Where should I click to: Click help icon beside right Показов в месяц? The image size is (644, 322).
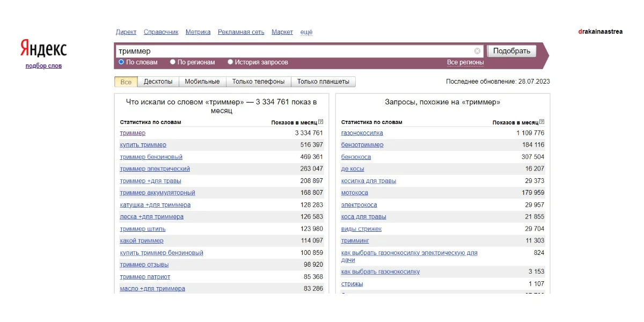541,122
